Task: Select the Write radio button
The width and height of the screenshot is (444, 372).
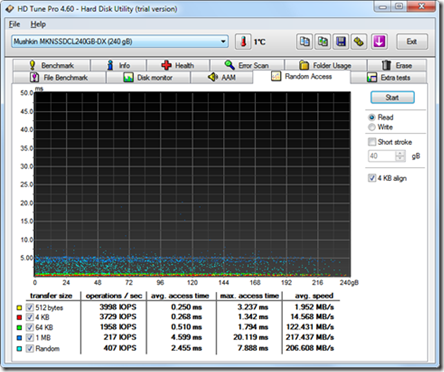Action: tap(372, 127)
